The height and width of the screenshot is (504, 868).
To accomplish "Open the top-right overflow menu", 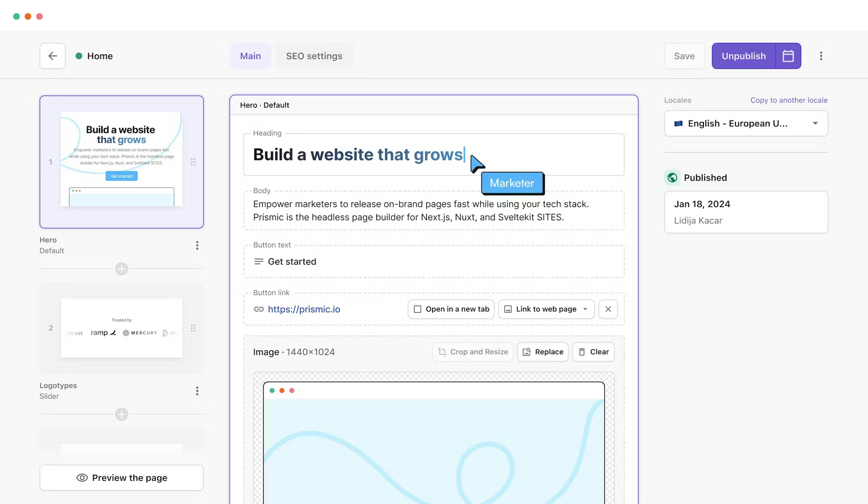I will click(821, 56).
